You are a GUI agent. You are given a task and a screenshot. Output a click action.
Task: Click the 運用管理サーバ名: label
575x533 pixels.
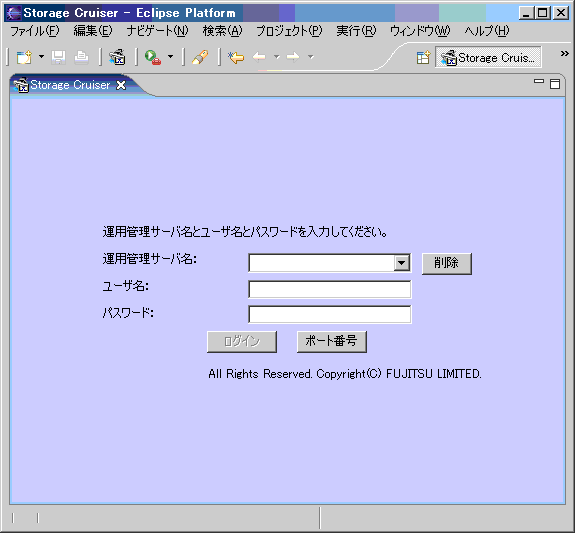coord(150,259)
